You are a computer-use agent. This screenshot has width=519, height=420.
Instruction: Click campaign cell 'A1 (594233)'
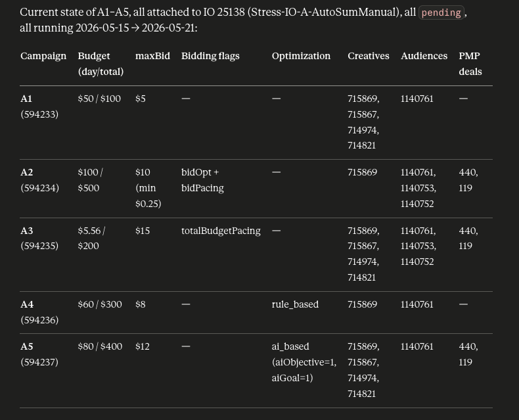(x=39, y=106)
